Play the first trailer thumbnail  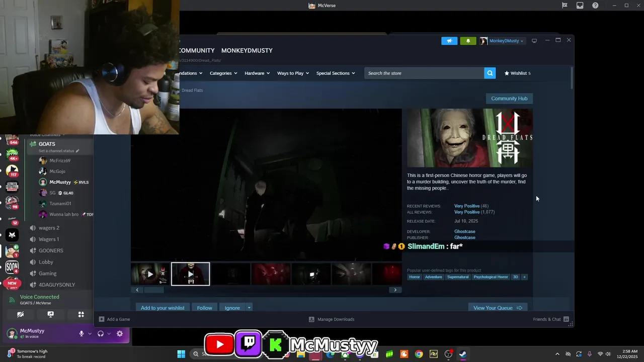tap(150, 274)
